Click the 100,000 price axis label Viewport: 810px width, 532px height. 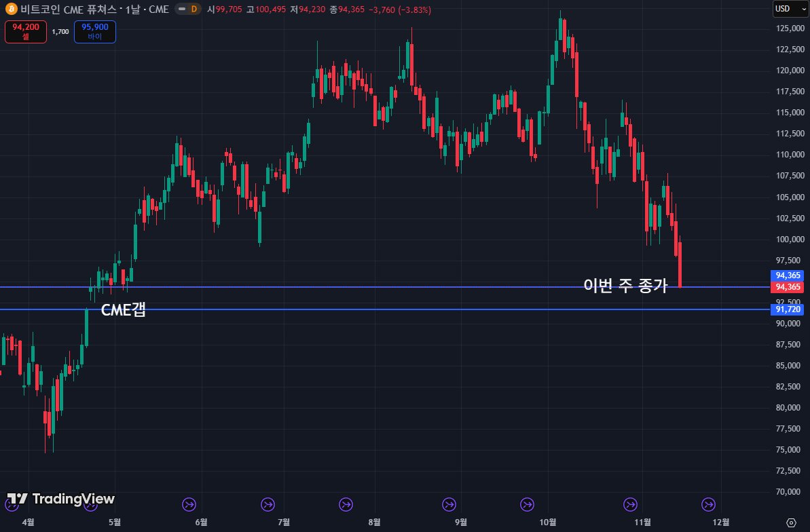[790, 239]
